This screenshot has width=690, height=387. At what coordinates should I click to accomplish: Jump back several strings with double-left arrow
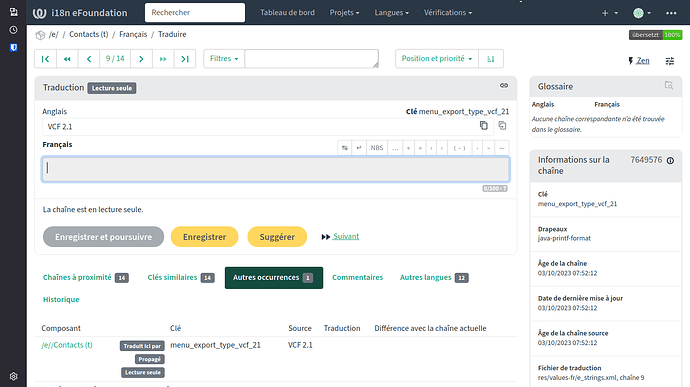point(67,59)
